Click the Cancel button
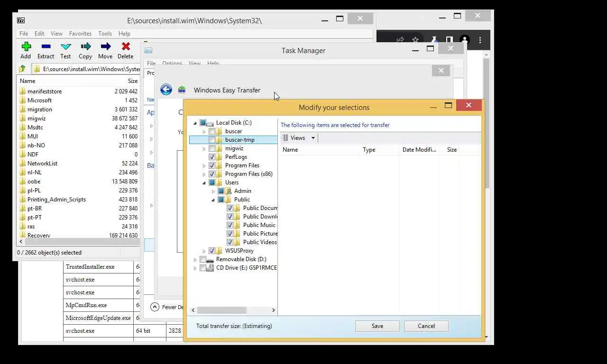This screenshot has height=364, width=607. pos(426,326)
